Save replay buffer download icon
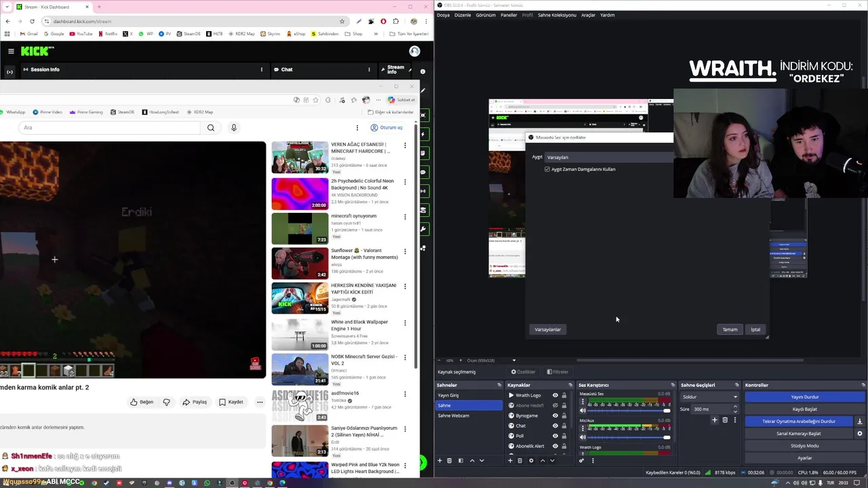 point(860,422)
